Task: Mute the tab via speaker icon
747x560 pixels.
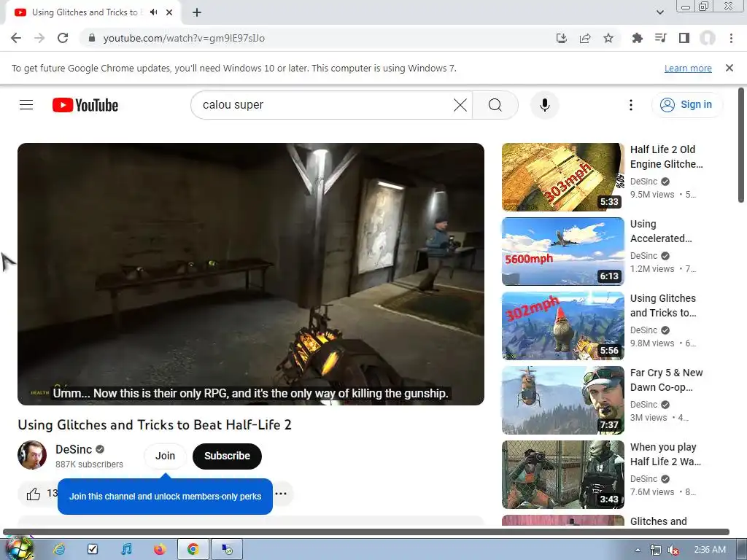Action: pos(153,12)
